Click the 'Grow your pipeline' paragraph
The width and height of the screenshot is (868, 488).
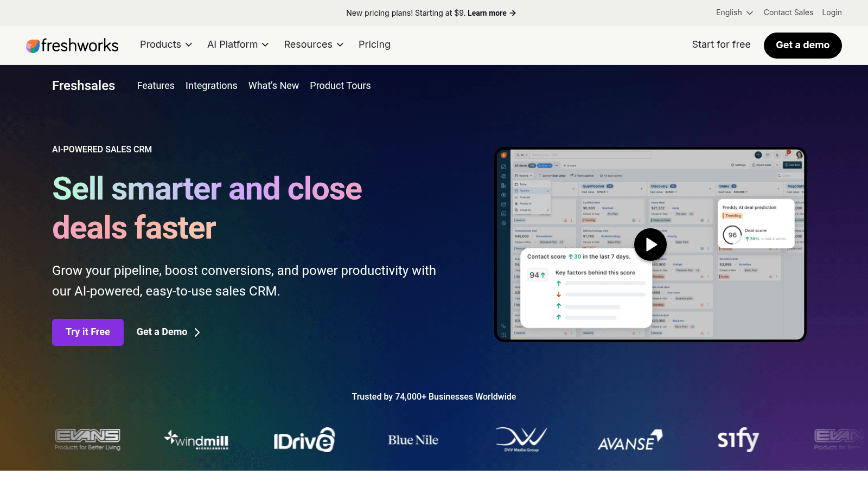tap(244, 281)
